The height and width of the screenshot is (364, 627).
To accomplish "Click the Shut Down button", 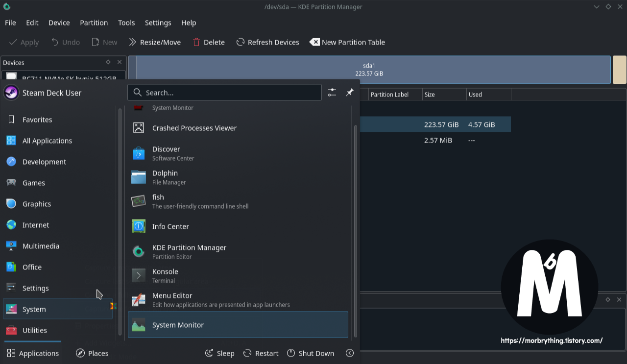I will click(x=311, y=353).
